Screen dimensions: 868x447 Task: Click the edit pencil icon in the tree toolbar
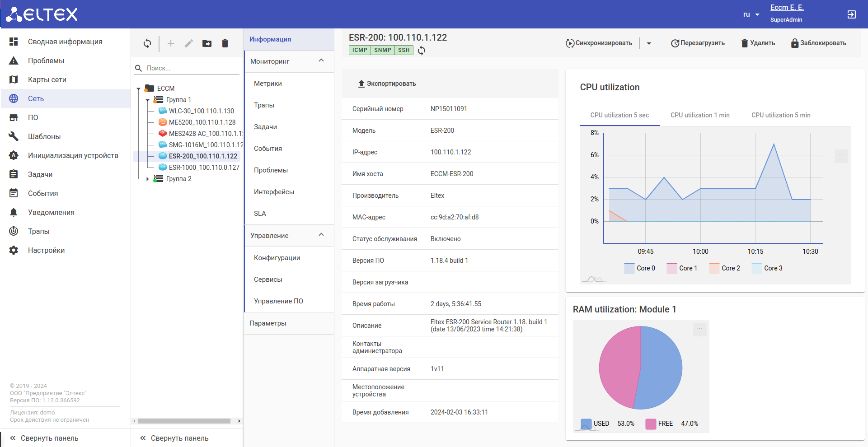click(x=189, y=43)
